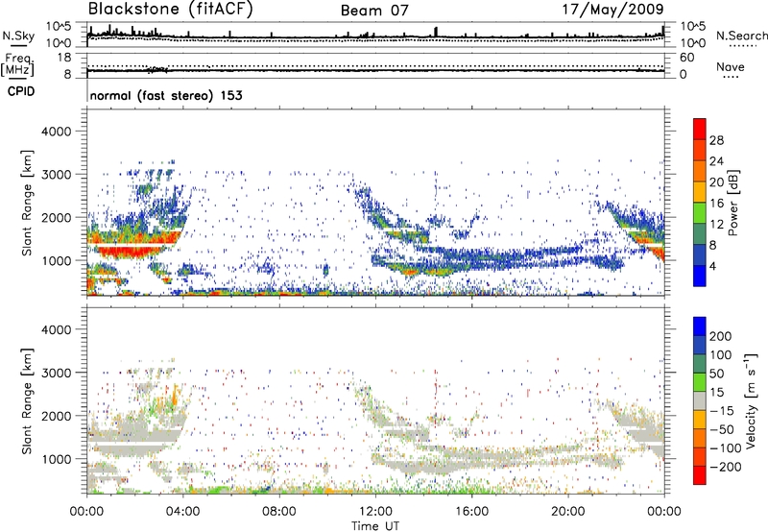Click the '12:00' time tick label

coord(375,512)
